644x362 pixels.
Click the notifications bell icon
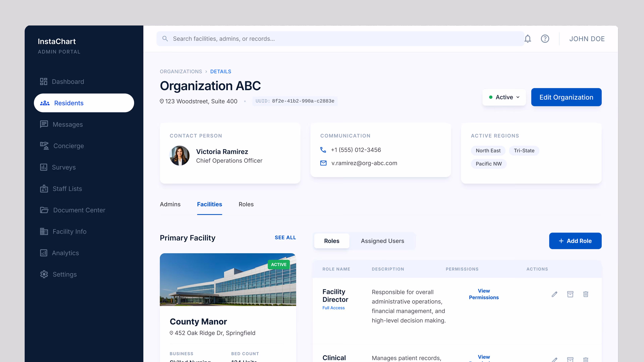pyautogui.click(x=527, y=39)
